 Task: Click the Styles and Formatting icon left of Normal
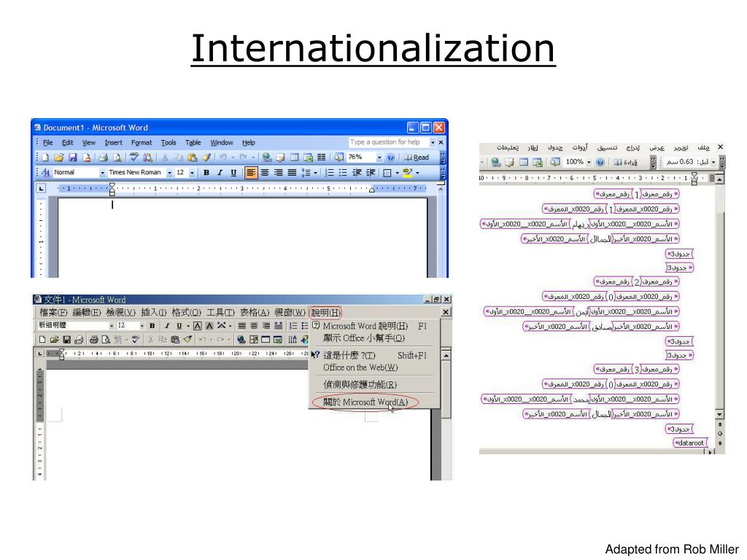tap(46, 172)
